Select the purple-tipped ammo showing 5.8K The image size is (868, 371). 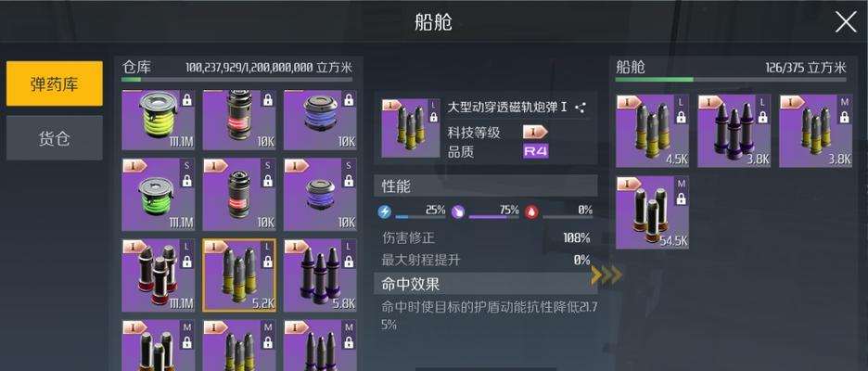point(320,275)
